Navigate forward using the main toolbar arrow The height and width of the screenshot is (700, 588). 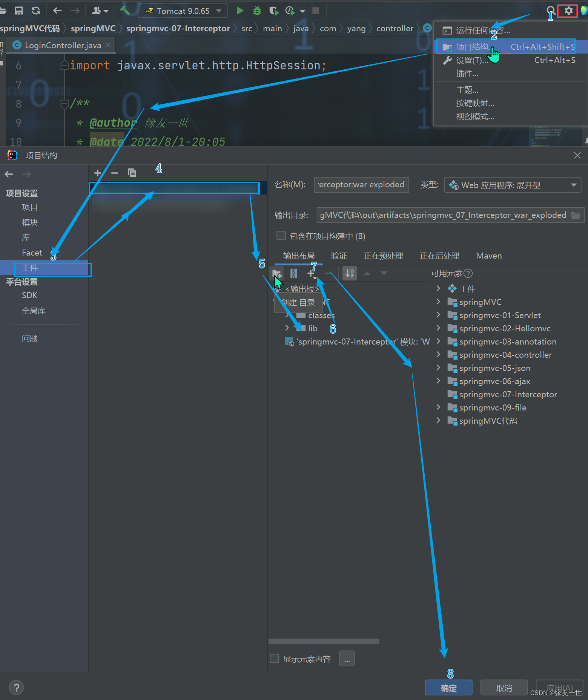tap(75, 11)
